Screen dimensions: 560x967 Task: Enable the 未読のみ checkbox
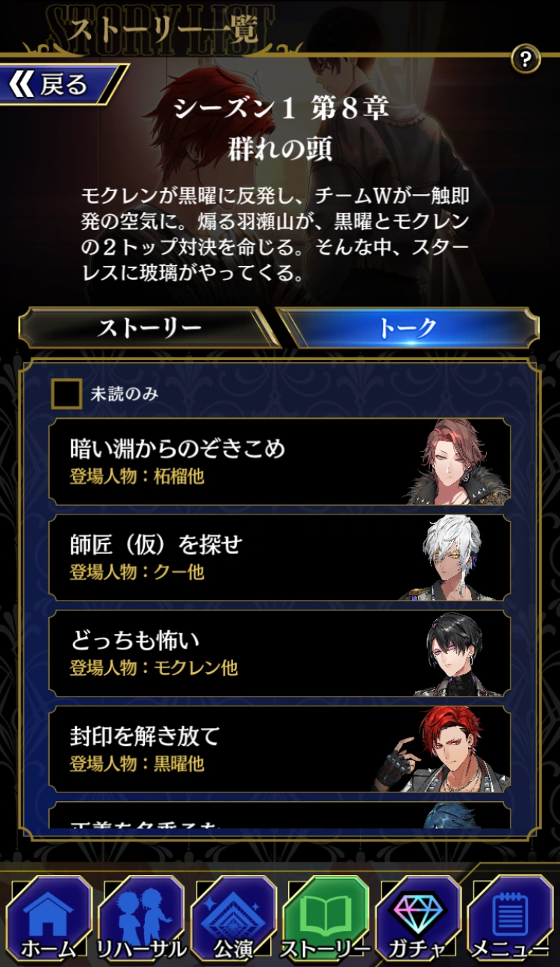click(66, 394)
